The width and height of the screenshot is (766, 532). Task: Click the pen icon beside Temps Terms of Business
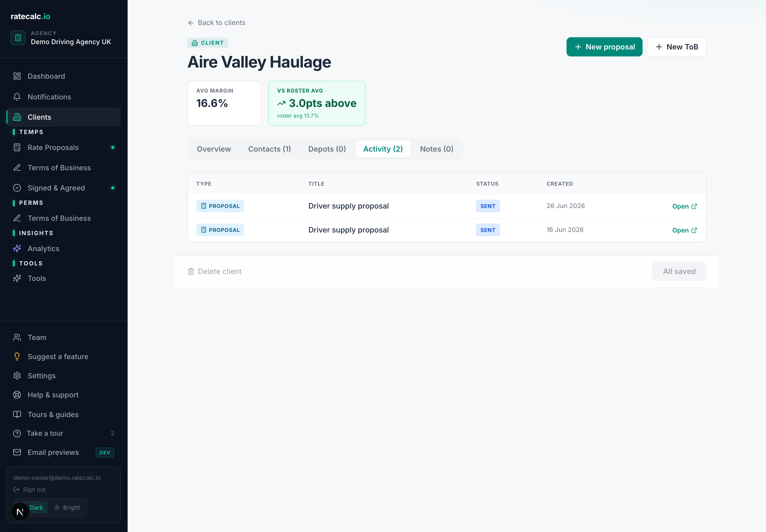click(x=17, y=168)
